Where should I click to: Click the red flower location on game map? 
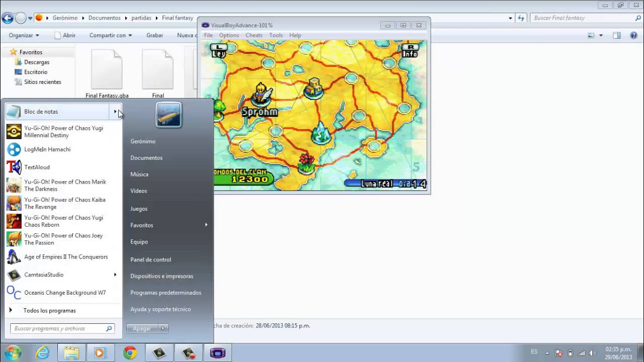pos(306,163)
